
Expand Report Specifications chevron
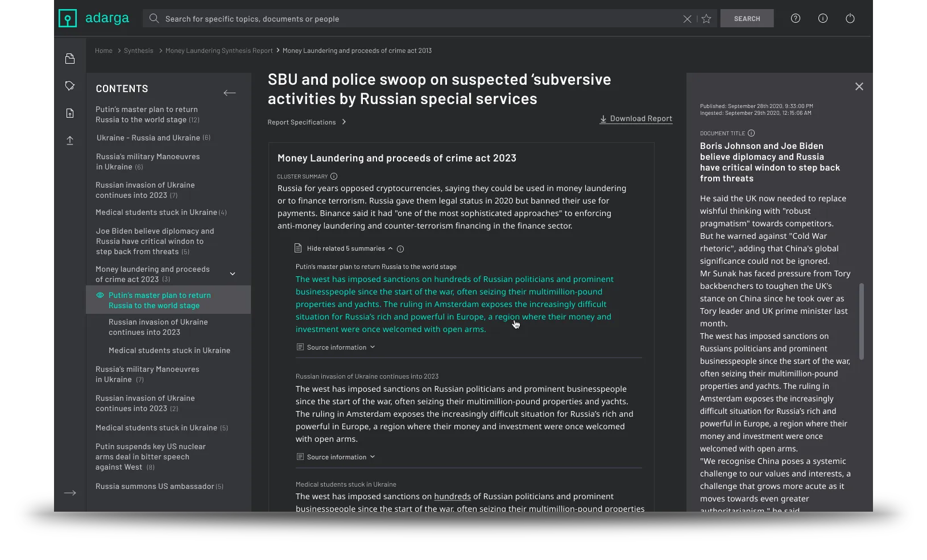[344, 122]
